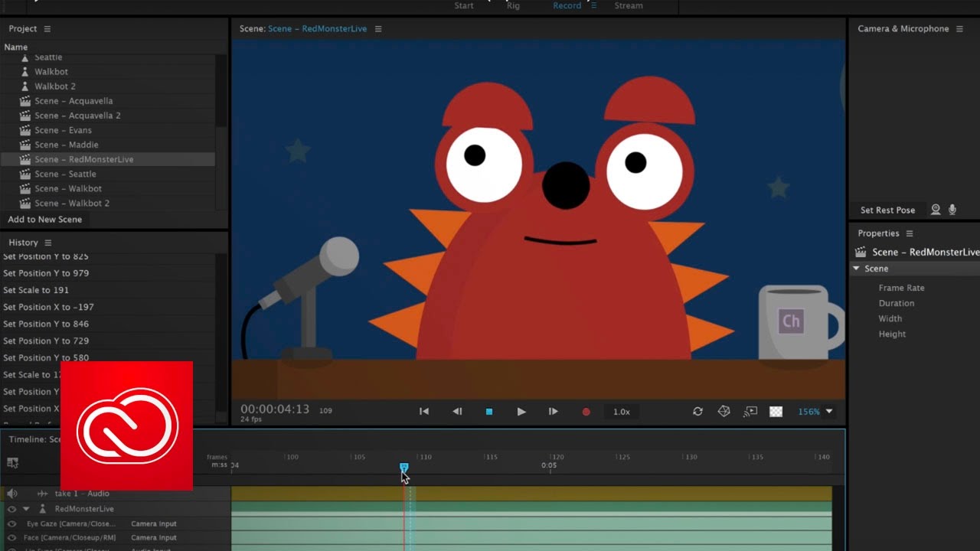This screenshot has height=551, width=980.
Task: Click the snapping icon in the Timeline panel
Action: pyautogui.click(x=12, y=462)
